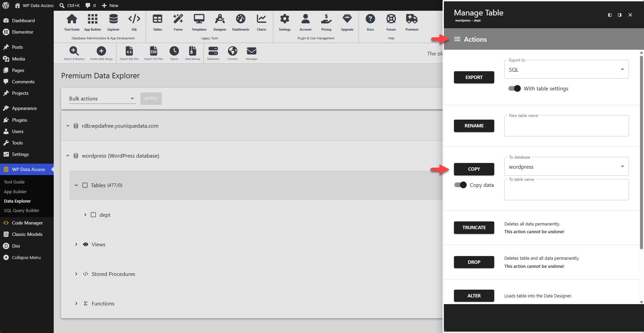This screenshot has height=333, width=644.
Task: Open the Messages envelope icon
Action: click(x=251, y=51)
